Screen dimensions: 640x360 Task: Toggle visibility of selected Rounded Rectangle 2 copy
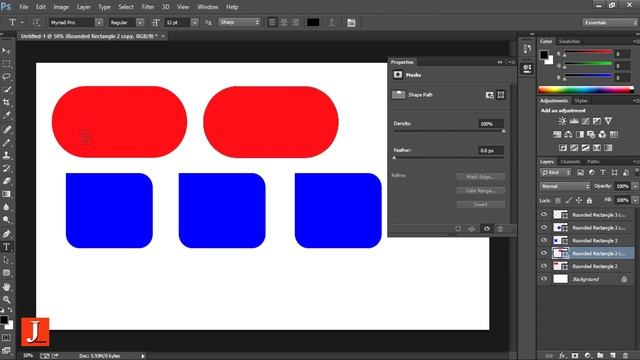(544, 253)
